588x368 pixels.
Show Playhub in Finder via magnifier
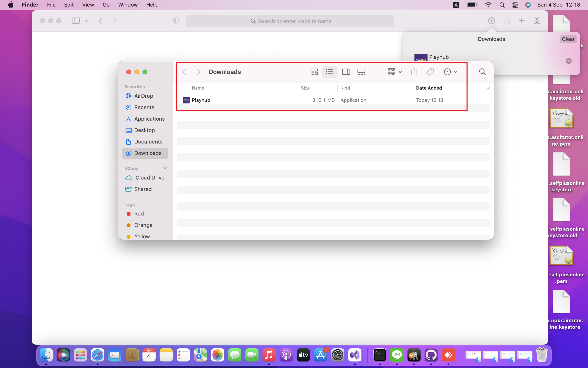tap(569, 61)
